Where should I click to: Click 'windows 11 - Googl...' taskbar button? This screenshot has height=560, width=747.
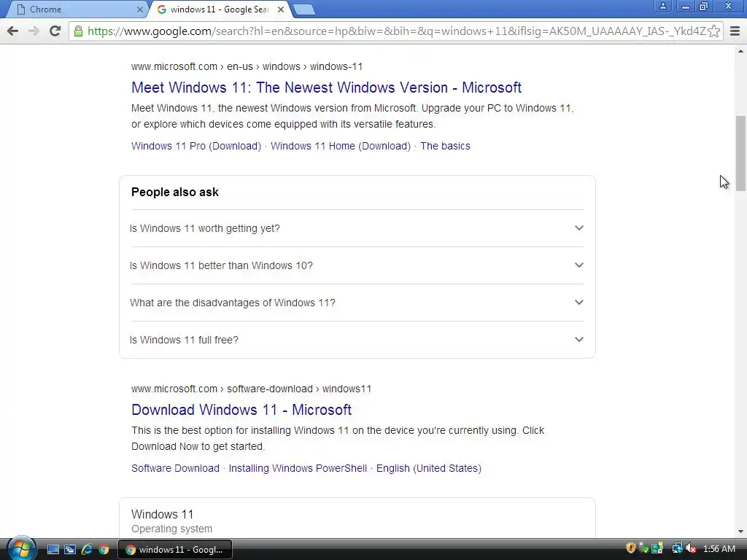point(175,550)
